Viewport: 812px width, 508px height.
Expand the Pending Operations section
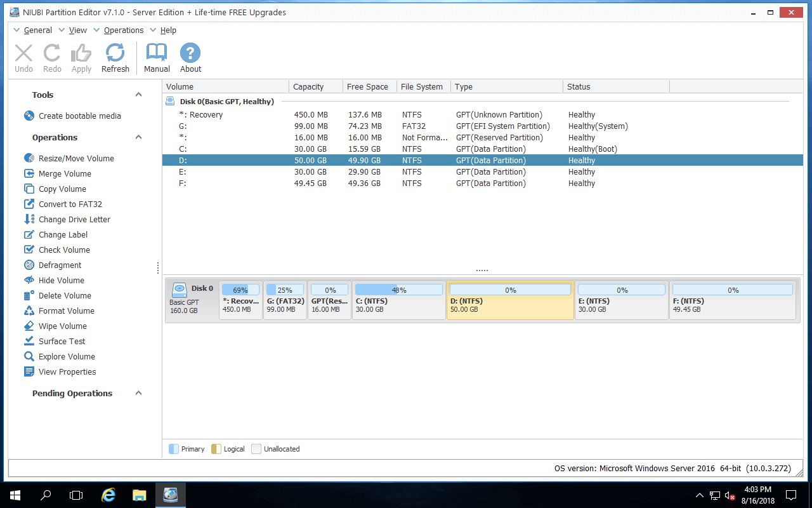[138, 393]
